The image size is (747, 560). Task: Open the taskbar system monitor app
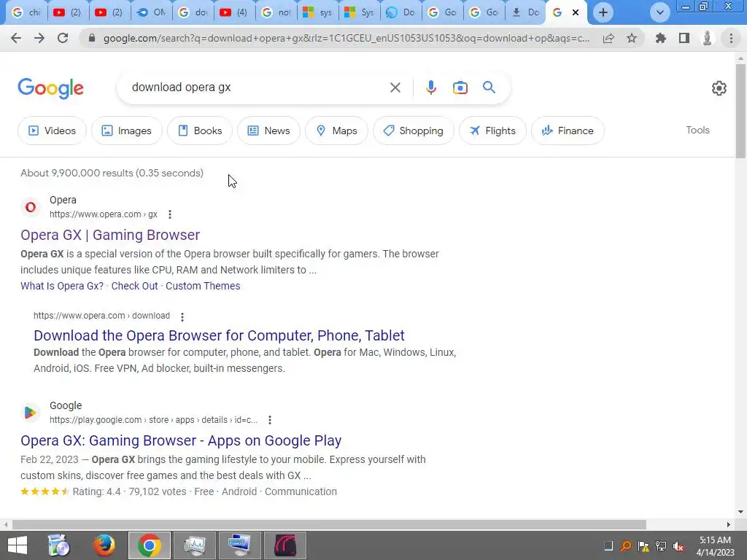(195, 545)
